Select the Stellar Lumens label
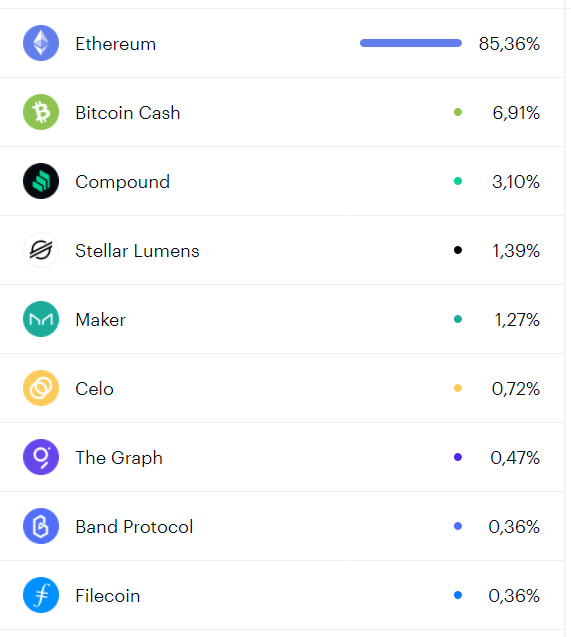 click(x=137, y=251)
